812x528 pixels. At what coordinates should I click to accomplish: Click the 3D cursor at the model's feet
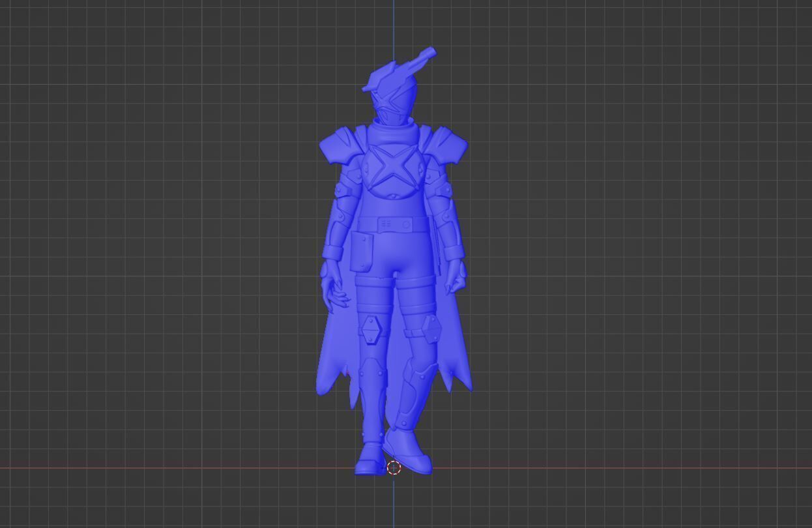[x=394, y=467]
